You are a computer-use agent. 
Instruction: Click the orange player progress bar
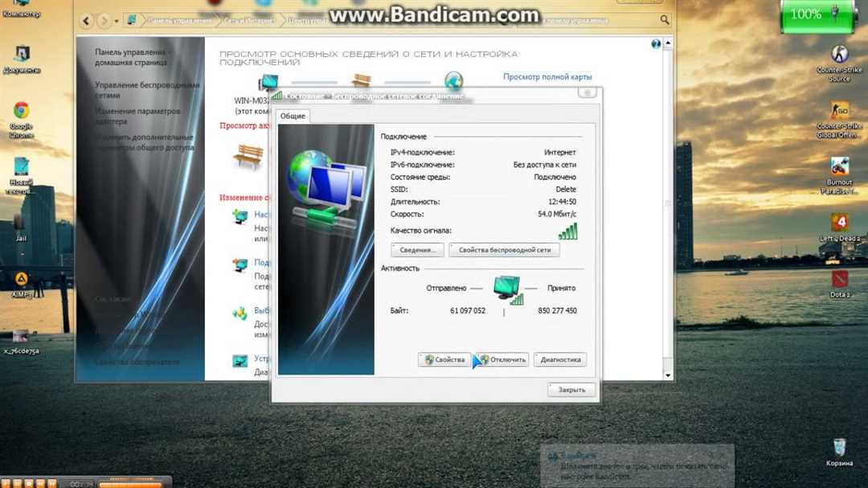tap(130, 484)
